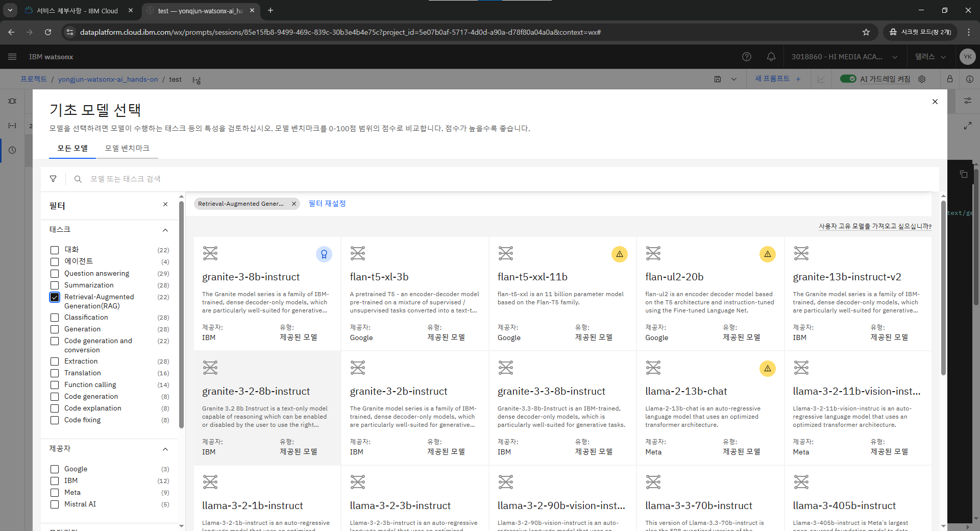Screen dimensions: 980x531
Task: Select the llama-3-2-11b-vision-inst... model card
Action: 858,408
